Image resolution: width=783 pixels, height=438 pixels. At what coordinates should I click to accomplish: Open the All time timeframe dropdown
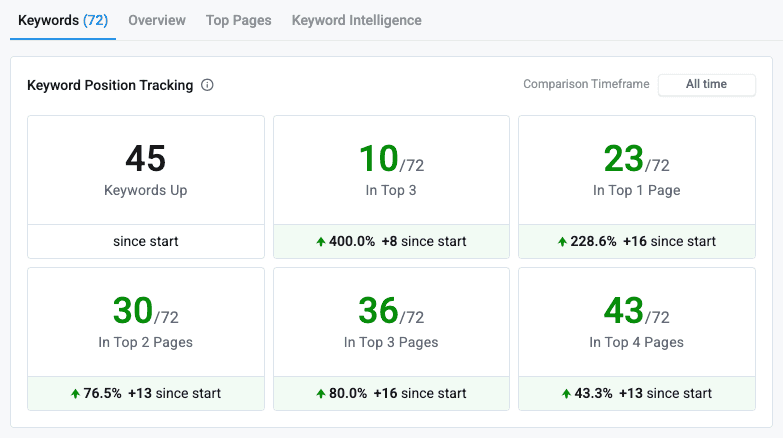point(707,84)
